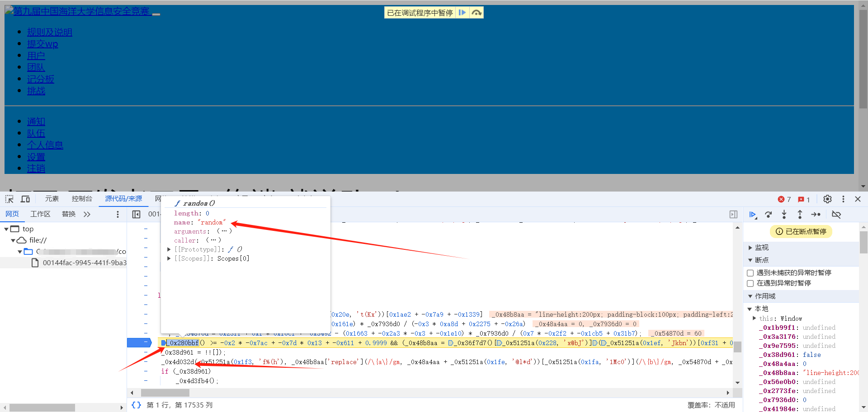Open the 工作区 workspace tab

[40, 214]
